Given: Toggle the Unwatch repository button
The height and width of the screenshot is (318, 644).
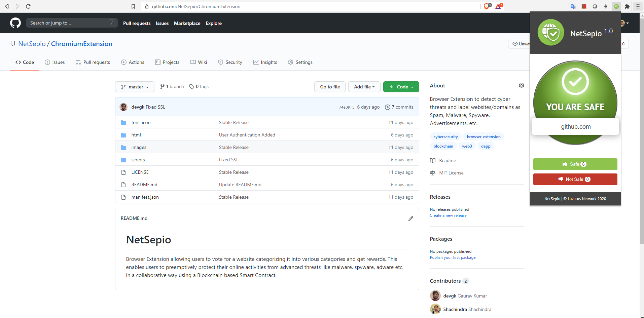Looking at the screenshot, I should click(520, 44).
